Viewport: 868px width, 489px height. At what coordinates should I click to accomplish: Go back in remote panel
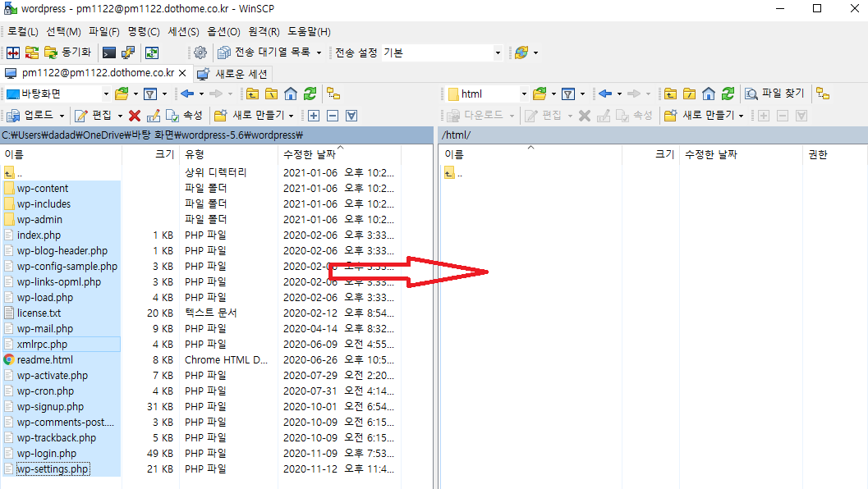click(x=605, y=94)
